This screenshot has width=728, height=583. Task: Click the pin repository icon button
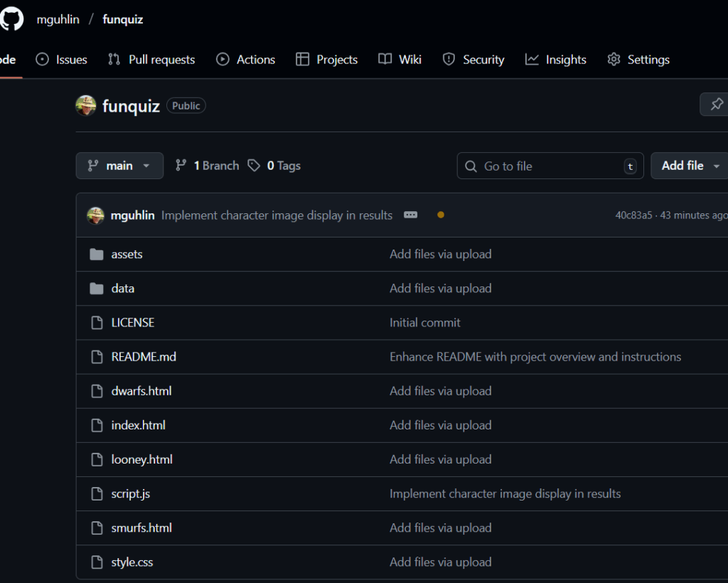point(716,105)
